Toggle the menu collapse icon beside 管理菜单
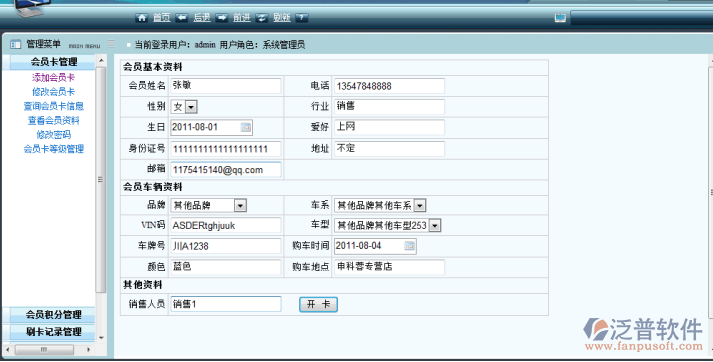The width and height of the screenshot is (713, 362). click(x=110, y=44)
